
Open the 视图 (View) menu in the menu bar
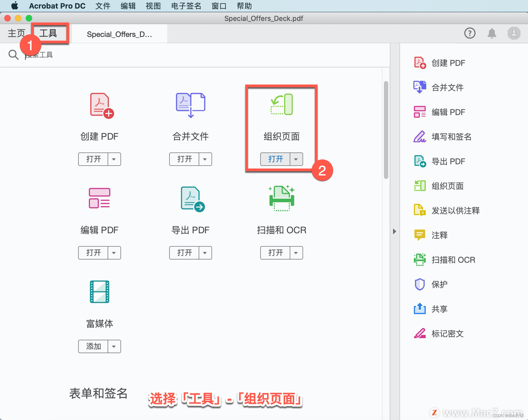point(153,6)
